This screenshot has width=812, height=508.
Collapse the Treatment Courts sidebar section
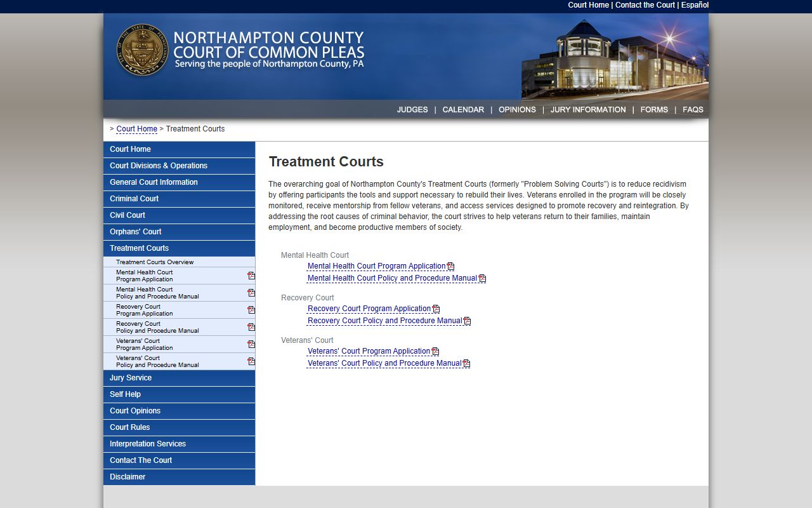coord(179,248)
